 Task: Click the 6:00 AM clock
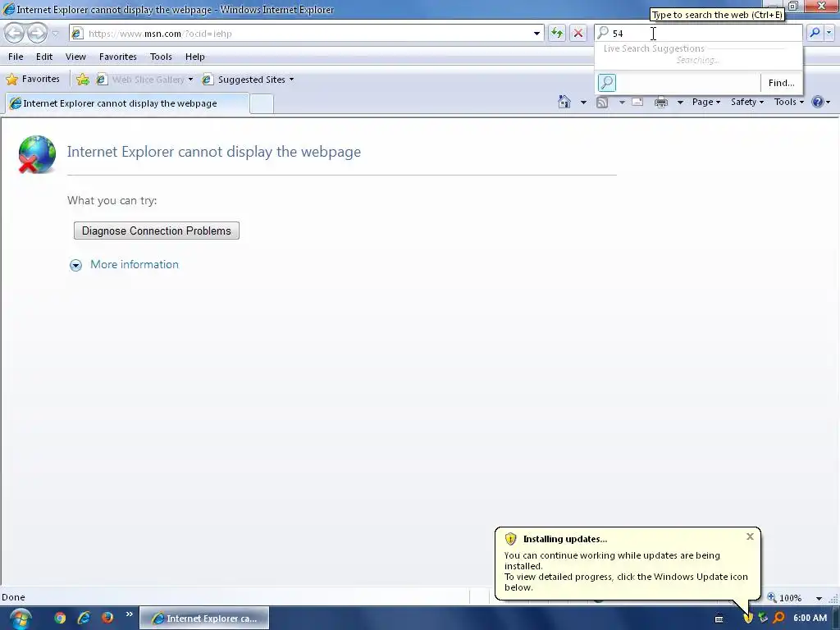point(810,618)
